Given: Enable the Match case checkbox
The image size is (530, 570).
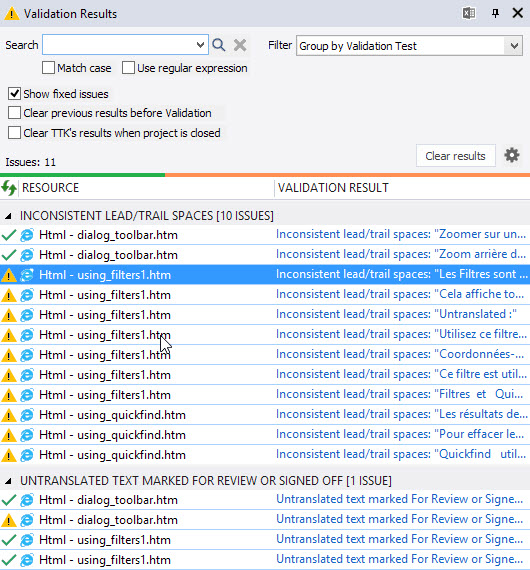Looking at the screenshot, I should click(x=48, y=68).
